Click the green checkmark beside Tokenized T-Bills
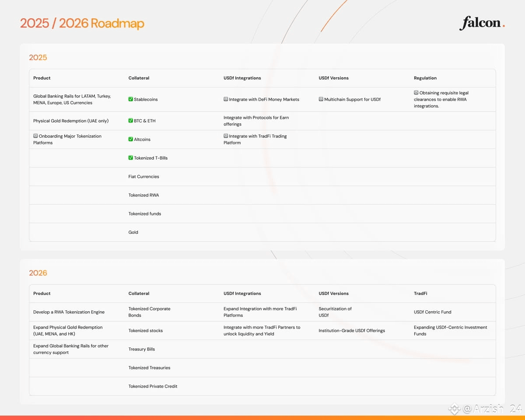This screenshot has width=525, height=420. point(130,158)
